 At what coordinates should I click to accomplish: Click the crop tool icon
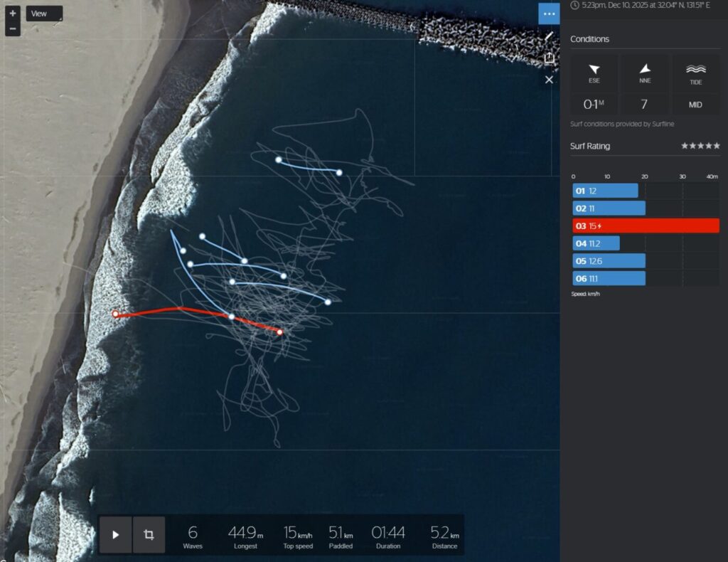click(149, 534)
